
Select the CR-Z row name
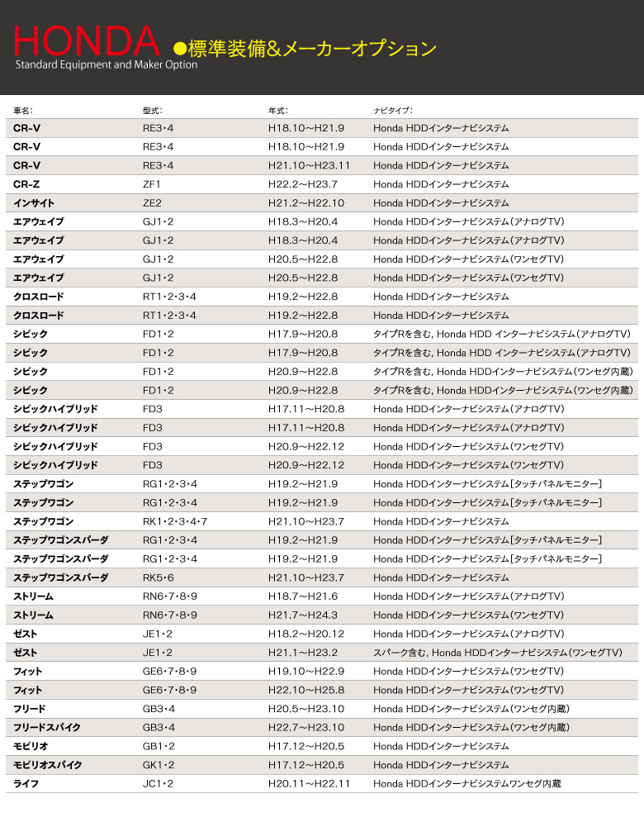click(26, 184)
